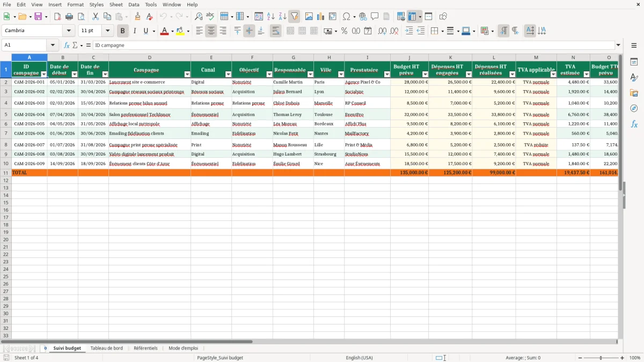644x362 pixels.
Task: Toggle Freeze Rows and Columns
Action: (412, 17)
